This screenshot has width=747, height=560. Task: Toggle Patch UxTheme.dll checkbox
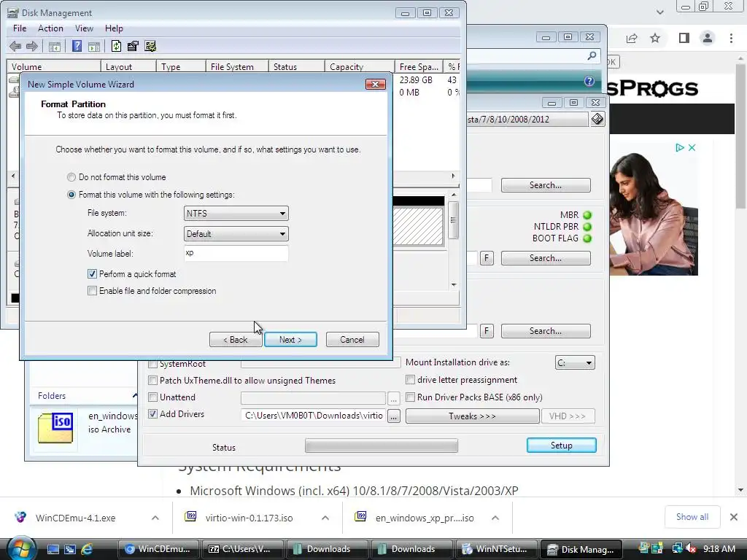pos(153,381)
